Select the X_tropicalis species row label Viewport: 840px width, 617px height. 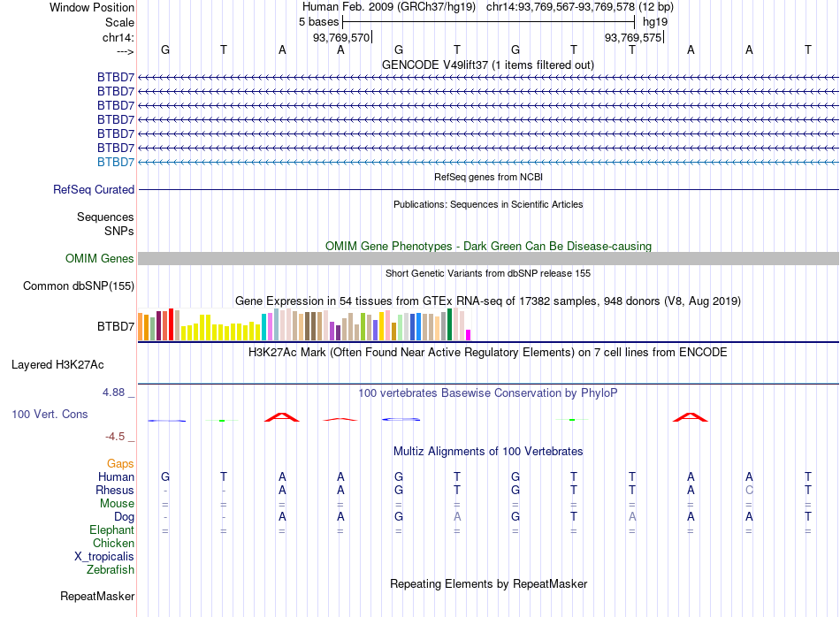[104, 557]
